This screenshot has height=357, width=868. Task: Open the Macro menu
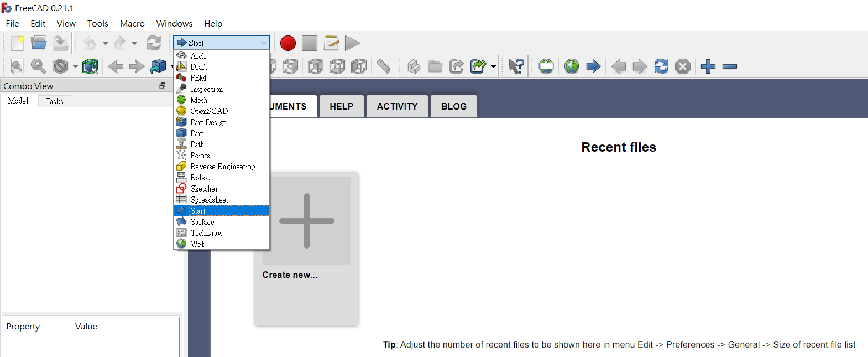click(x=132, y=23)
